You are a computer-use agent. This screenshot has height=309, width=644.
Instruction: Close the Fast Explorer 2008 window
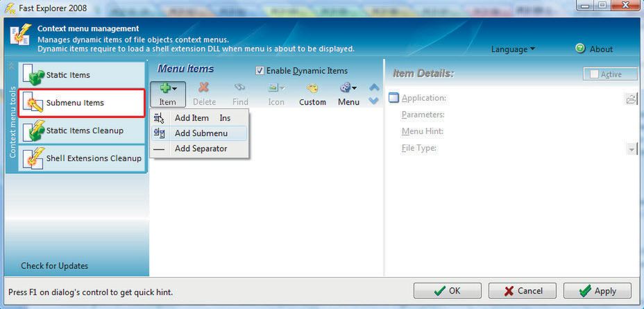tap(627, 6)
